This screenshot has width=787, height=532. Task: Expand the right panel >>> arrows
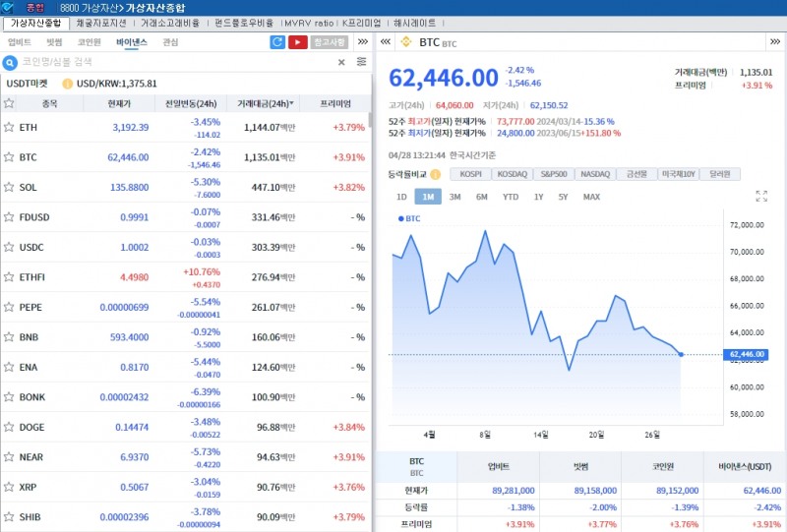775,42
